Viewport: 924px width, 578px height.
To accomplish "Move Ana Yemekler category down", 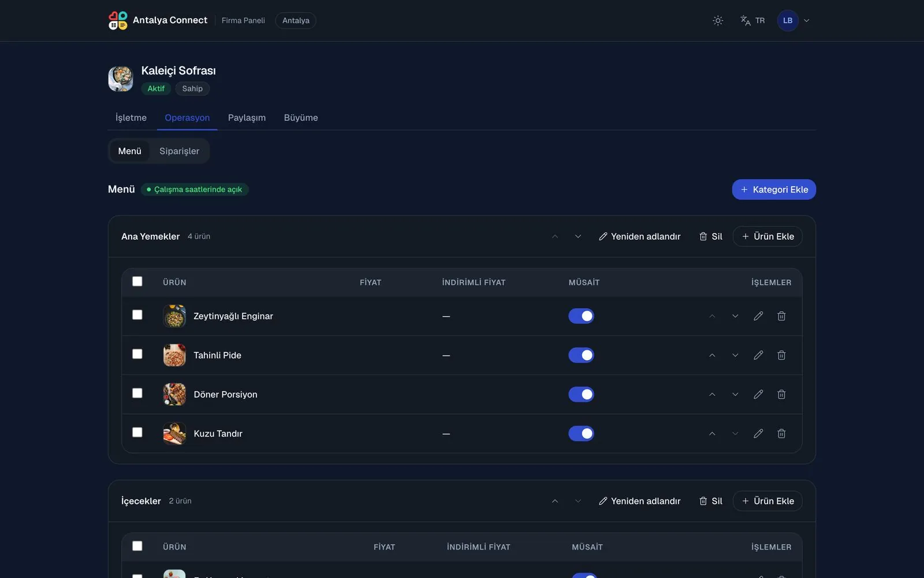I will pos(578,236).
